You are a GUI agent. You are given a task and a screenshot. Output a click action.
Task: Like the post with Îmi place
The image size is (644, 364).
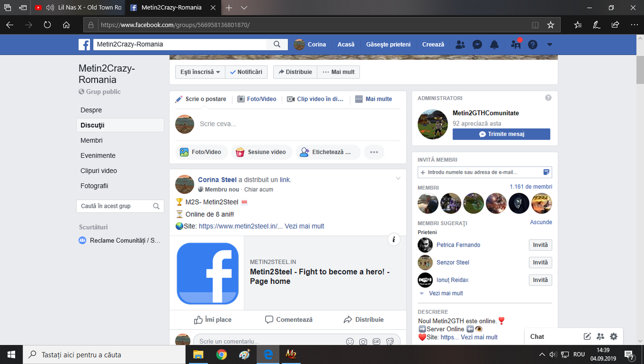pyautogui.click(x=213, y=320)
